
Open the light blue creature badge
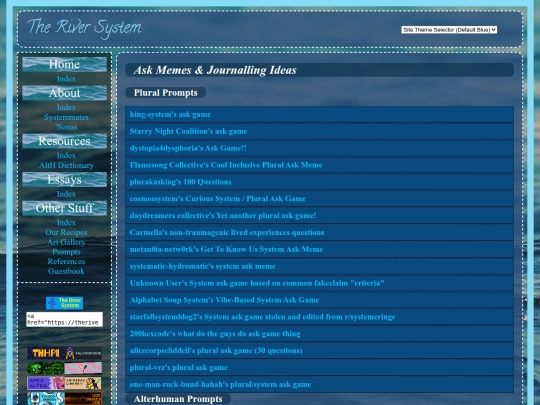[x=46, y=398]
